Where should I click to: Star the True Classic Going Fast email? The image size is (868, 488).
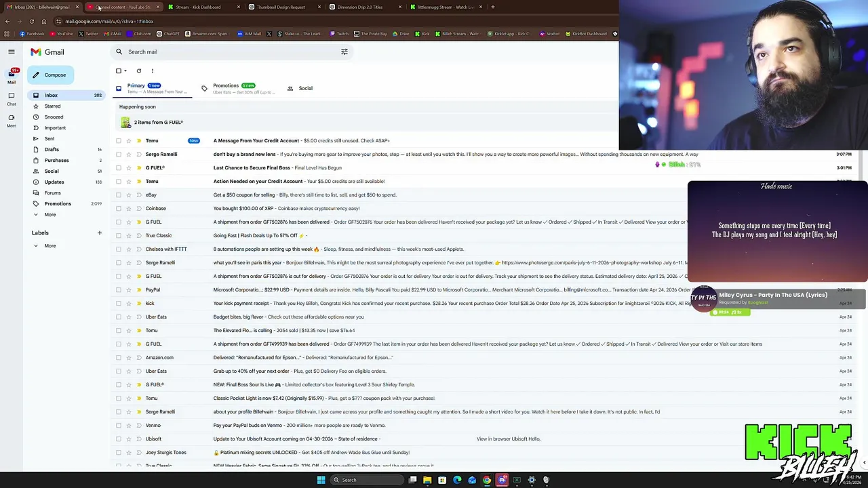click(x=129, y=236)
